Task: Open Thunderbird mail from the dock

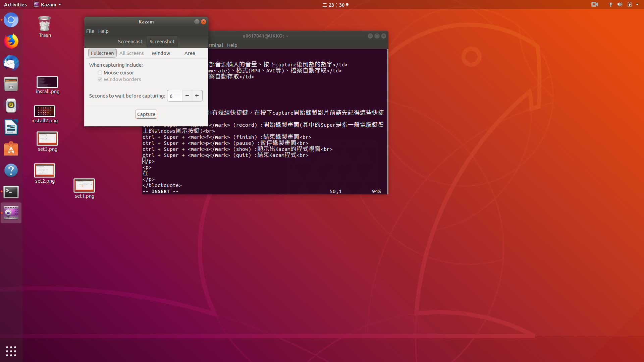Action: point(11,63)
